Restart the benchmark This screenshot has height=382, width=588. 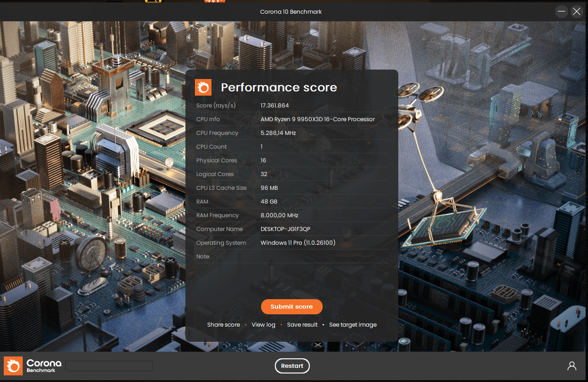292,366
